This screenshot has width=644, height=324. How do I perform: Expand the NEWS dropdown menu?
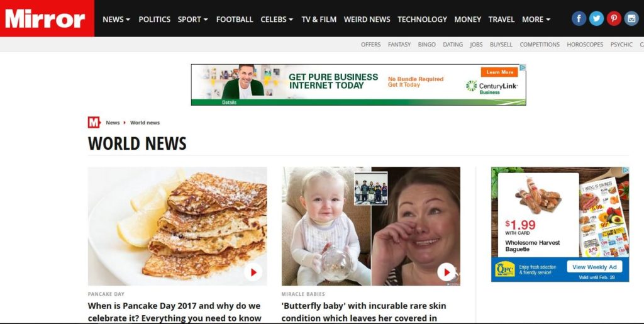click(x=116, y=20)
